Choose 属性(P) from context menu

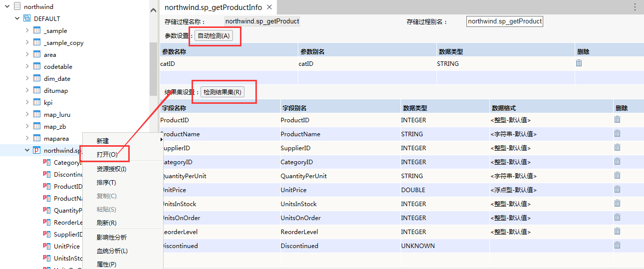pyautogui.click(x=106, y=264)
